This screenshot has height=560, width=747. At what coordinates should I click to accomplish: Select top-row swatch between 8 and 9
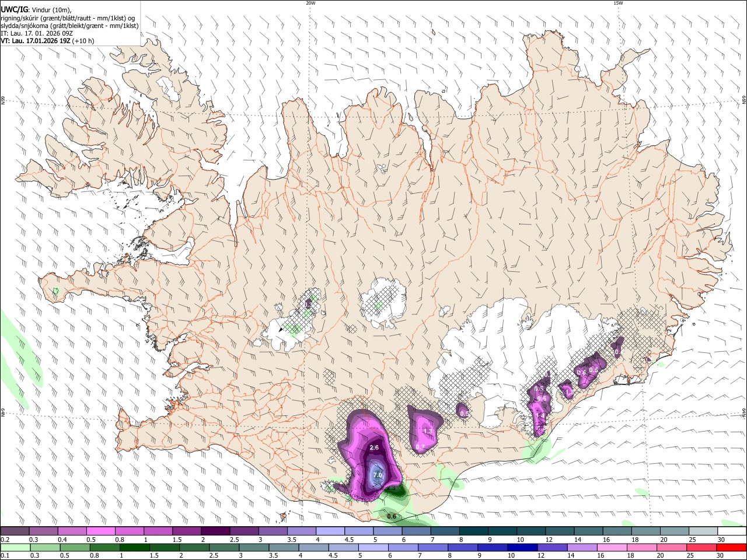(474, 531)
